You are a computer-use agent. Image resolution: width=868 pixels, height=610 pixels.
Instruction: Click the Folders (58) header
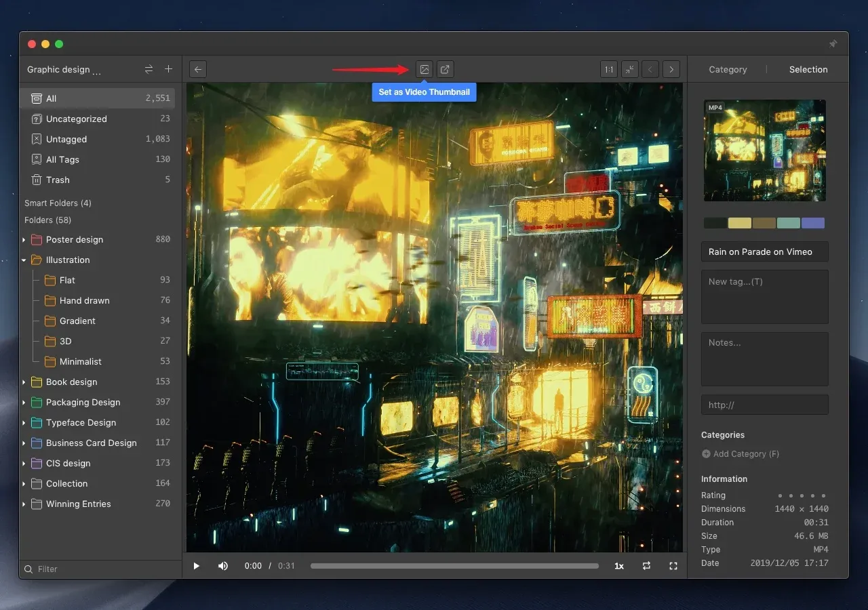tap(47, 220)
